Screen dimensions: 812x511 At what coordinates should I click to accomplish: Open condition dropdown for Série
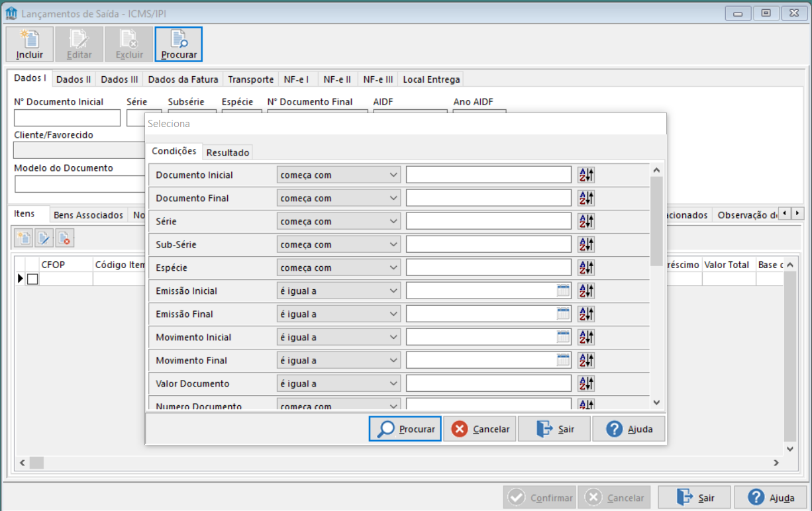point(338,221)
